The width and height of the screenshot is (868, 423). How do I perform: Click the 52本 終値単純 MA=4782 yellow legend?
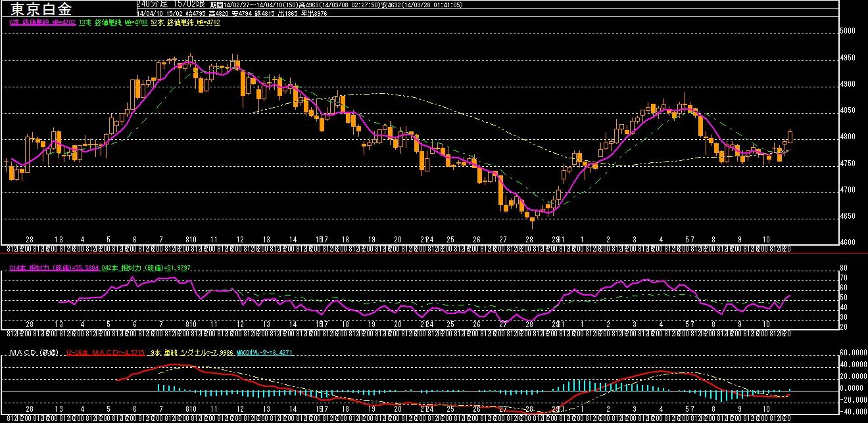185,22
